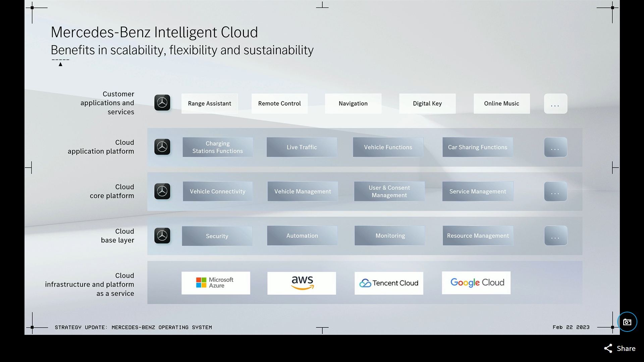Click the ellipsis box in Customer applications row

(x=555, y=104)
